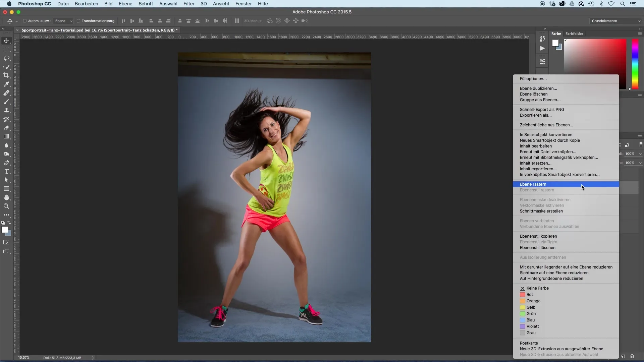Click the zoom level 16,67% field
The image size is (644, 362).
tap(24, 358)
